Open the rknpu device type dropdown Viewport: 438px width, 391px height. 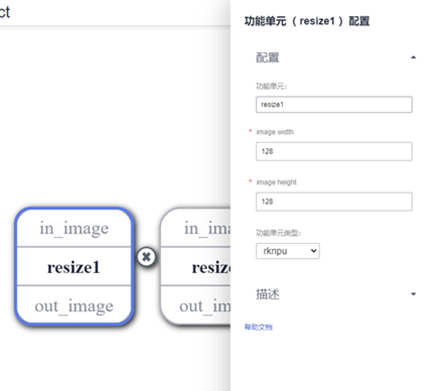point(288,251)
